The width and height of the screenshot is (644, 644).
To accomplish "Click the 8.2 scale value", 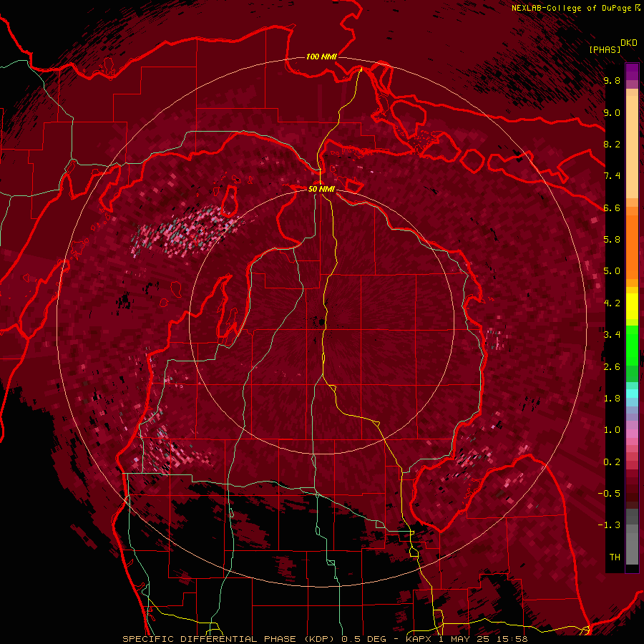I will tap(612, 144).
